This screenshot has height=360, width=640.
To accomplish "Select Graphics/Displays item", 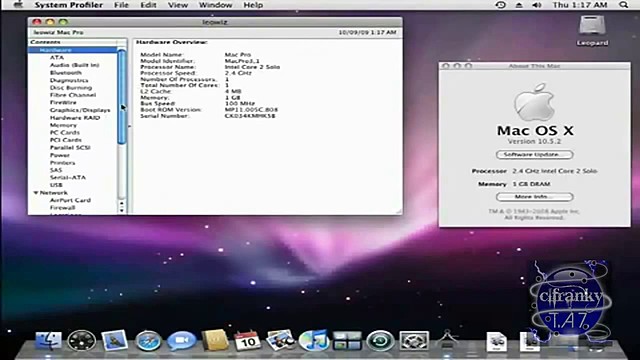I will 80,110.
